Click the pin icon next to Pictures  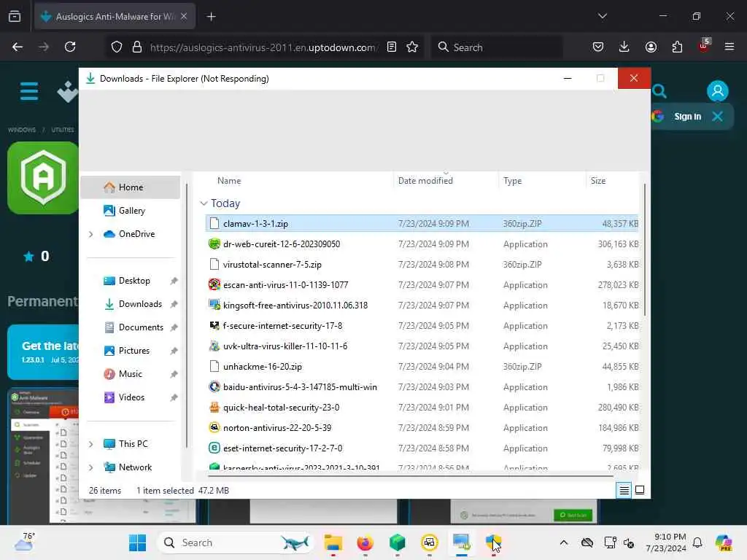(x=174, y=351)
